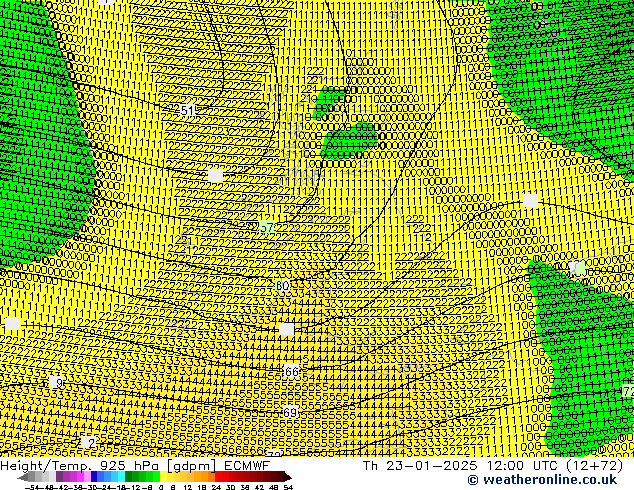The image size is (634, 490).
Task: Click the legend value '12'
Action: click(x=188, y=488)
